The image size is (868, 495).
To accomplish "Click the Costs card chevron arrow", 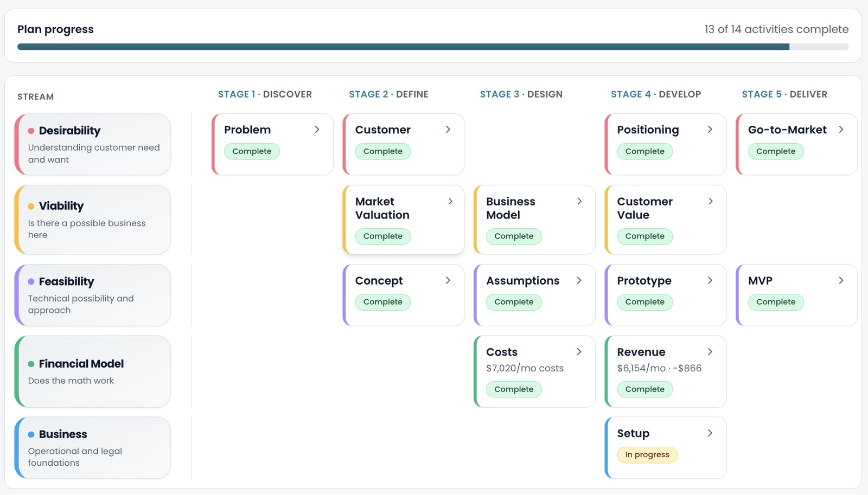I will (x=579, y=352).
